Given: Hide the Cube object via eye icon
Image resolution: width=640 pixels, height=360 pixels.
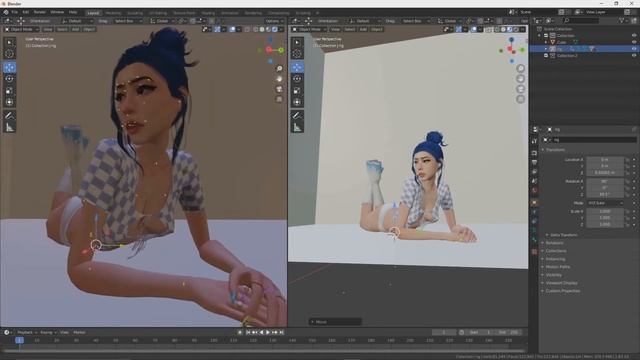Looking at the screenshot, I should point(634,42).
